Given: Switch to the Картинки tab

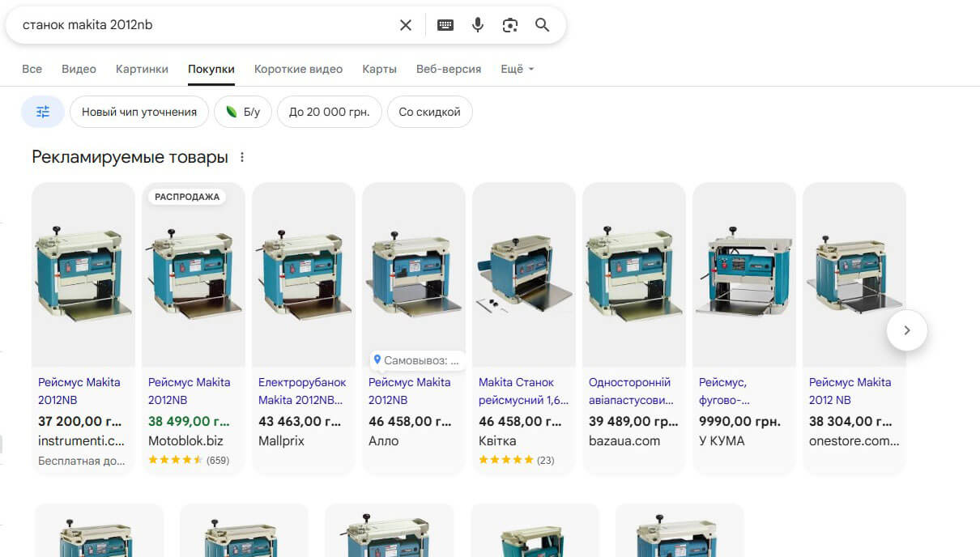Looking at the screenshot, I should tap(142, 70).
